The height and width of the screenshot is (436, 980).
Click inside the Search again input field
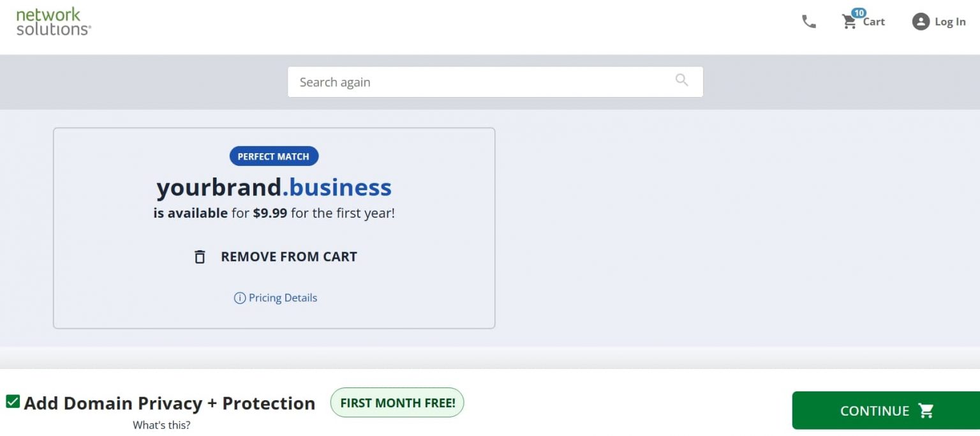(x=447, y=82)
